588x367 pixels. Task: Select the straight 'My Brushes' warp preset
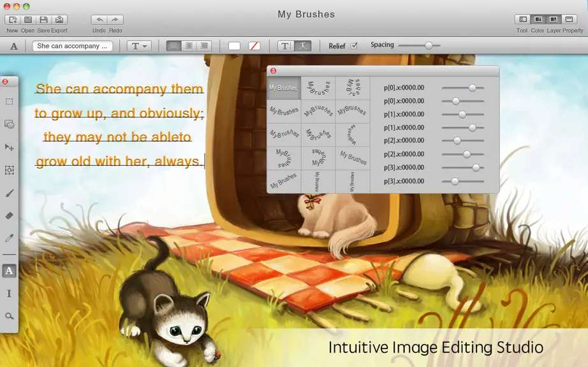pos(284,88)
